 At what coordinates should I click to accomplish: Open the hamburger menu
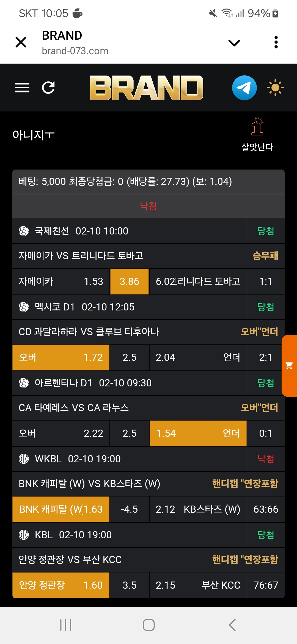click(22, 88)
